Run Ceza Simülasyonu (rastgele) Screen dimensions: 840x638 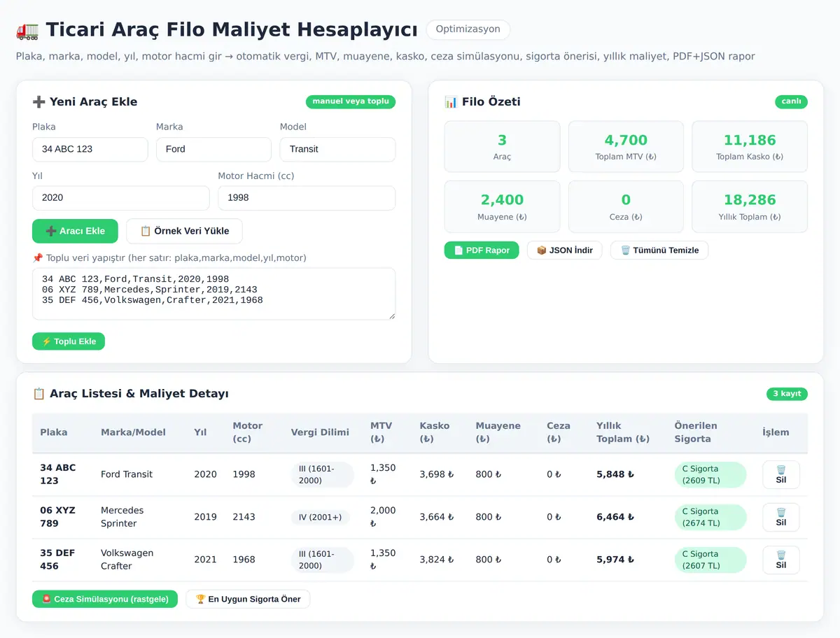[x=105, y=599]
